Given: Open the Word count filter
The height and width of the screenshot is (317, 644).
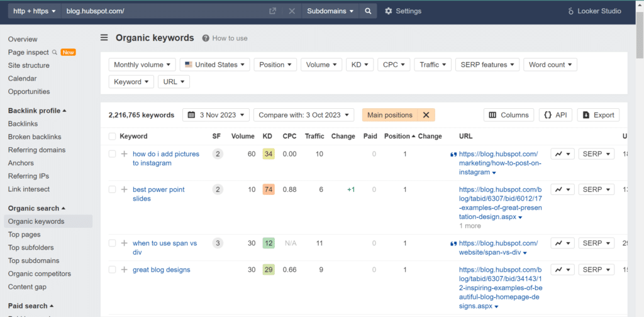Looking at the screenshot, I should tap(550, 64).
